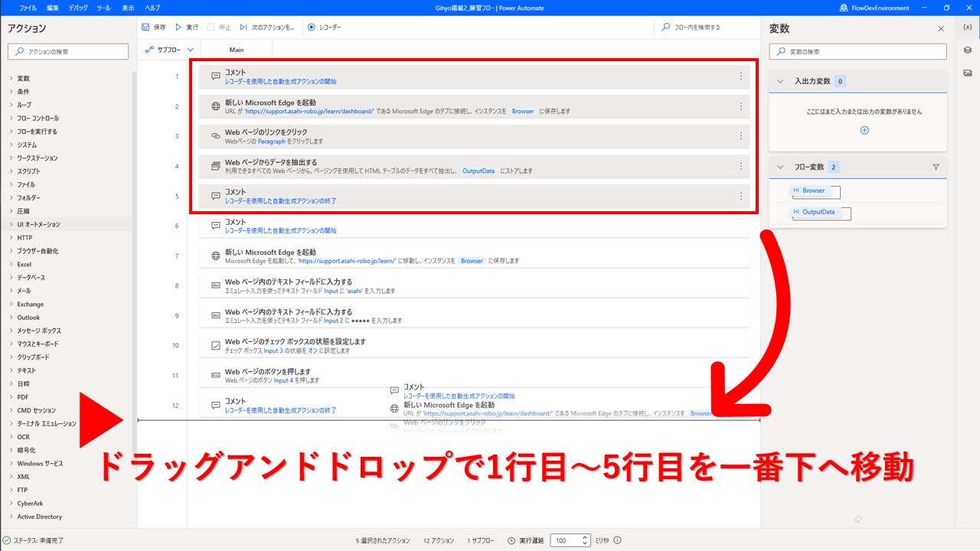Open more options for Webページからデータを抽出する row

[x=740, y=166]
